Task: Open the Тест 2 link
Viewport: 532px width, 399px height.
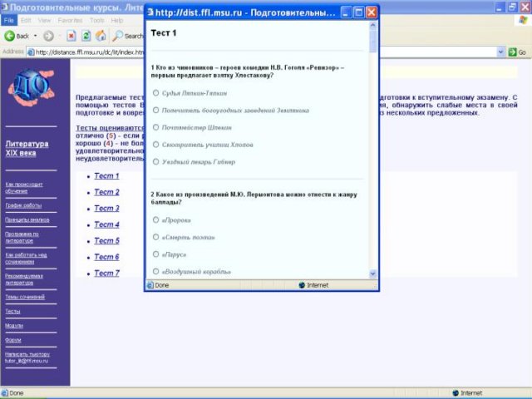Action: click(x=106, y=192)
